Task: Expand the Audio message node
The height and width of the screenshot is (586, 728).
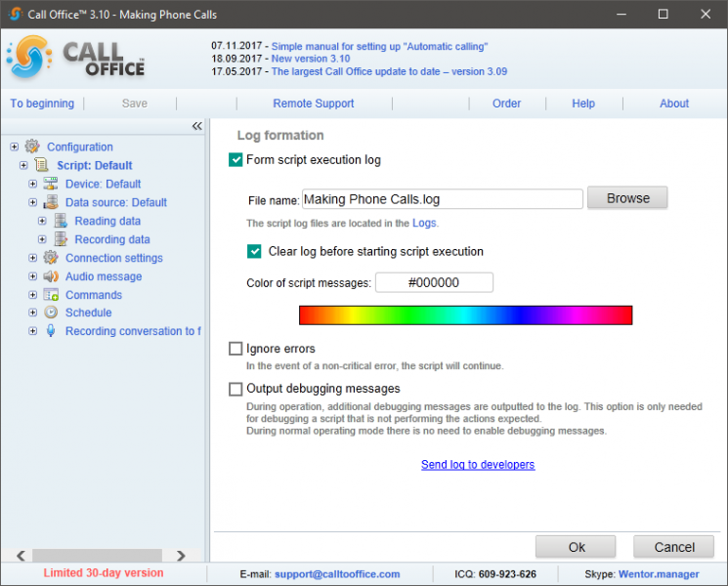Action: [x=32, y=276]
